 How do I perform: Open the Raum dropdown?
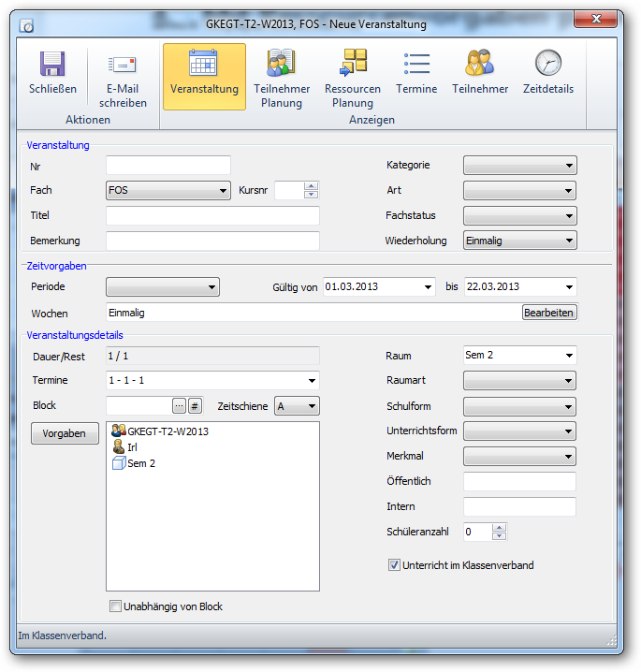tap(569, 356)
